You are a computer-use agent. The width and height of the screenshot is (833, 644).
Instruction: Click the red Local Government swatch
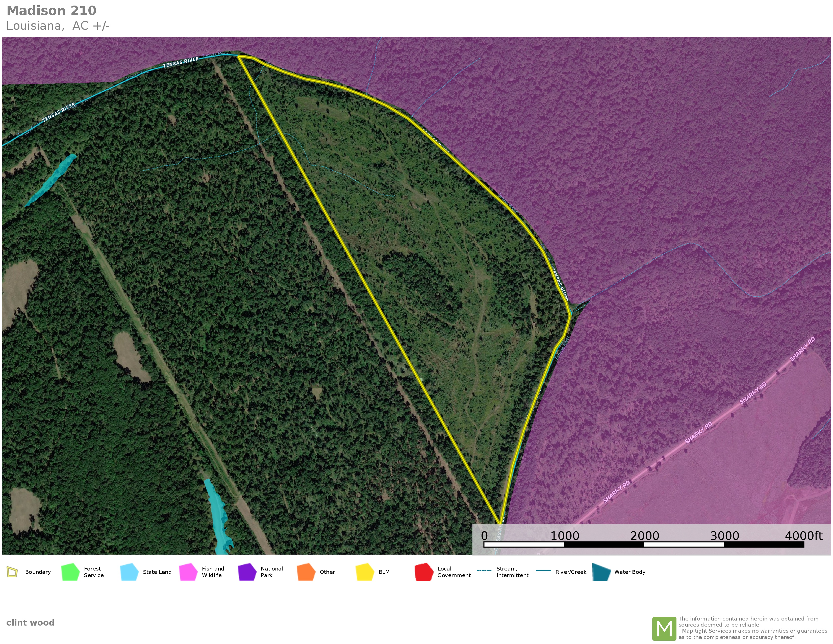point(424,572)
